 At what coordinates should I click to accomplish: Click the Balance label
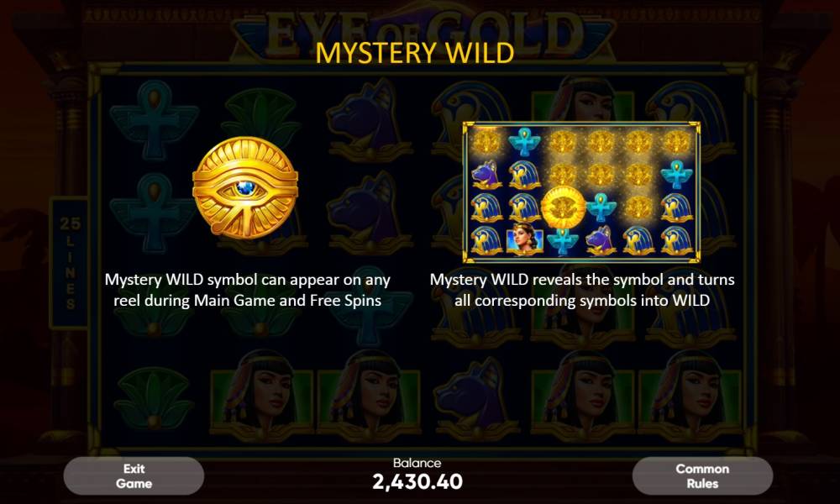[x=417, y=463]
